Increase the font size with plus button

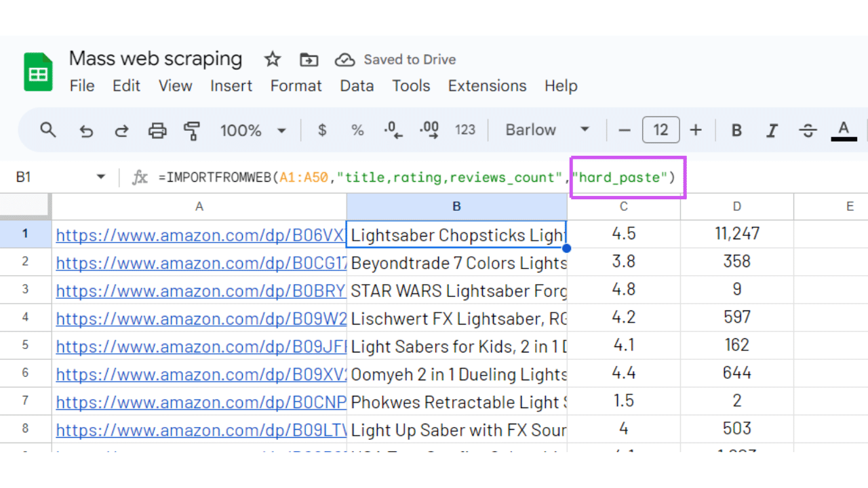pos(696,130)
